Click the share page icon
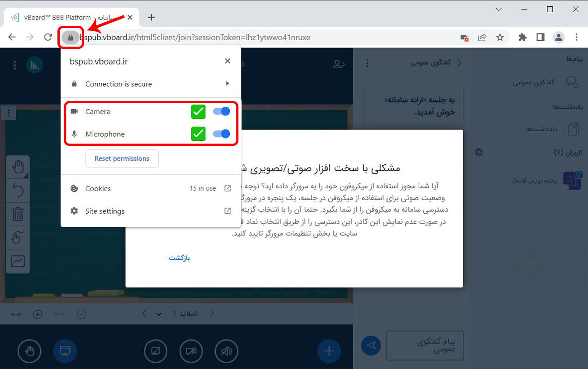The width and height of the screenshot is (588, 369). coord(482,38)
